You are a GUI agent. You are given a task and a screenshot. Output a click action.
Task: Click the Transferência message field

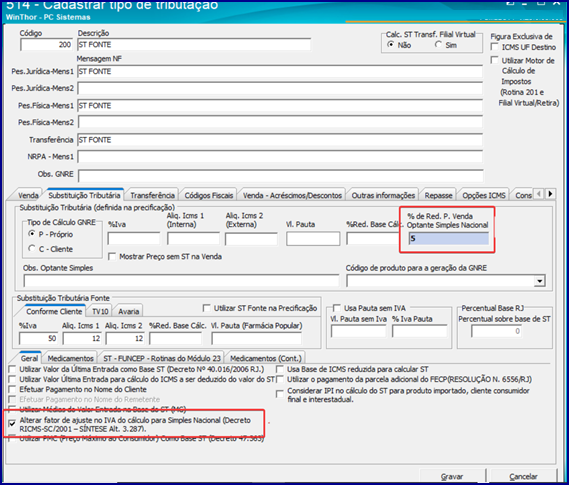[280, 140]
